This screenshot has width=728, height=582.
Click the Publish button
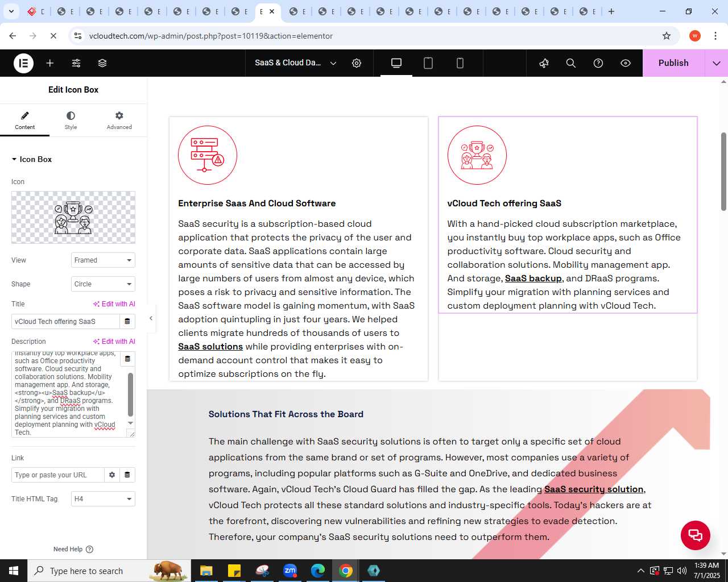(x=673, y=63)
